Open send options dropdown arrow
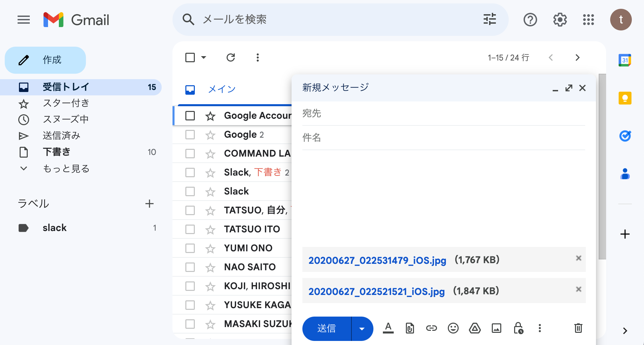Screen dimensions: 644x345 click(362, 328)
